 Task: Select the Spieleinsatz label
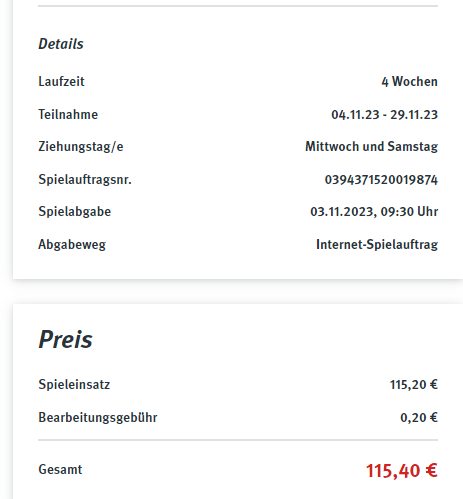pos(74,384)
